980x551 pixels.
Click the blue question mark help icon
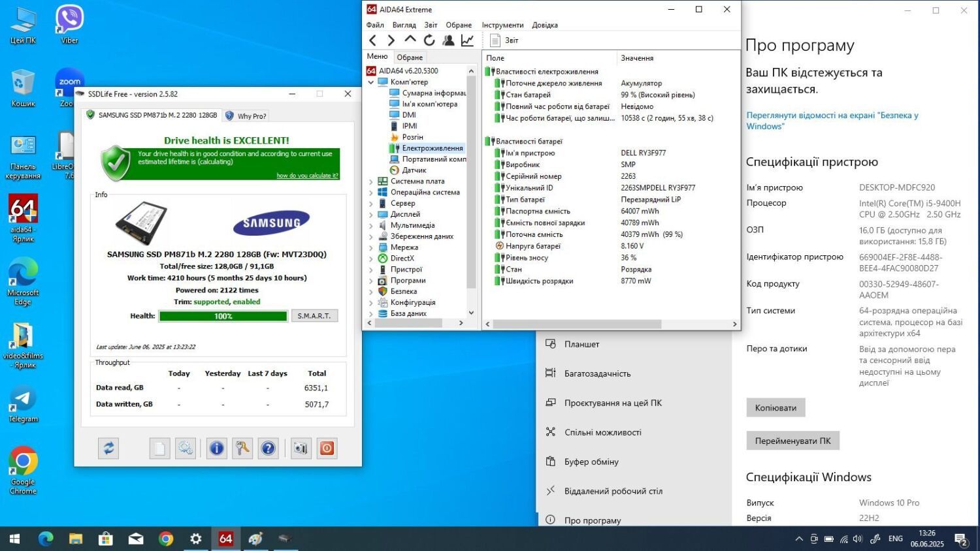click(268, 449)
